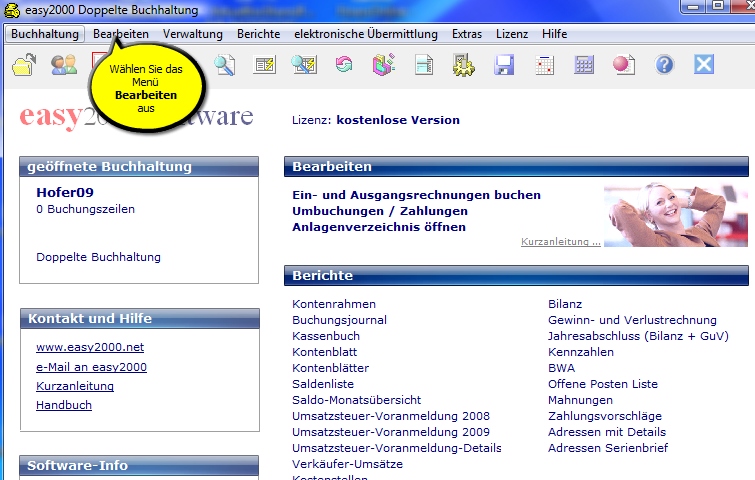Click the smiling woman photo
Screen dimensions: 755x480
click(x=676, y=214)
